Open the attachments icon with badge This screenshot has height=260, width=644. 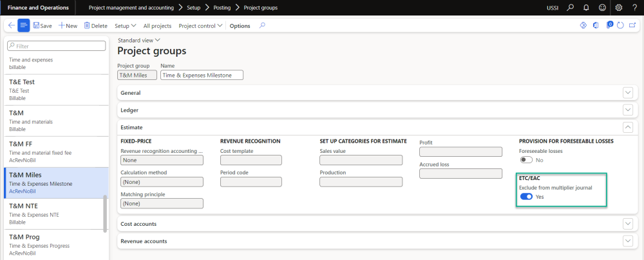pos(609,26)
